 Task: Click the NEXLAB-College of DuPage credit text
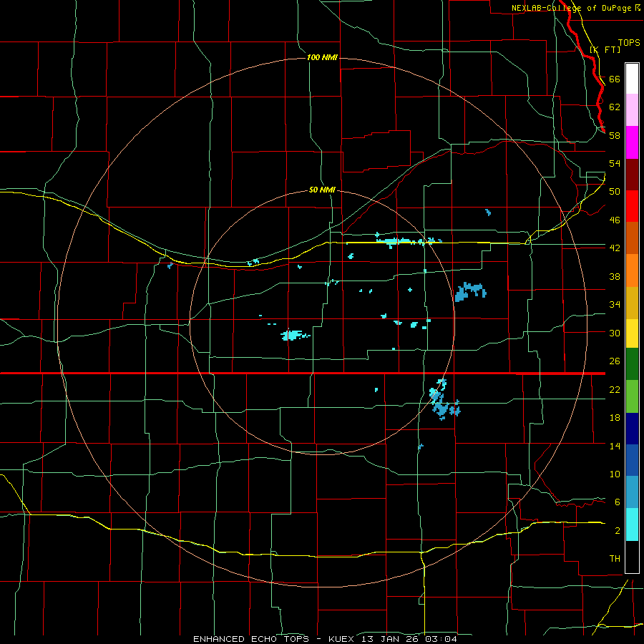pos(572,8)
